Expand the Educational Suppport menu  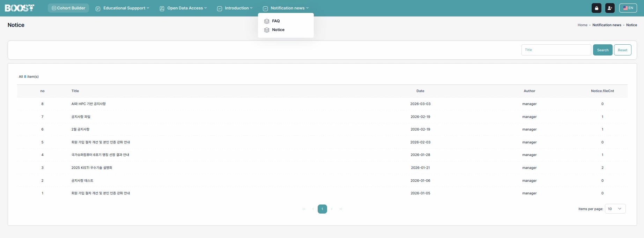click(123, 8)
